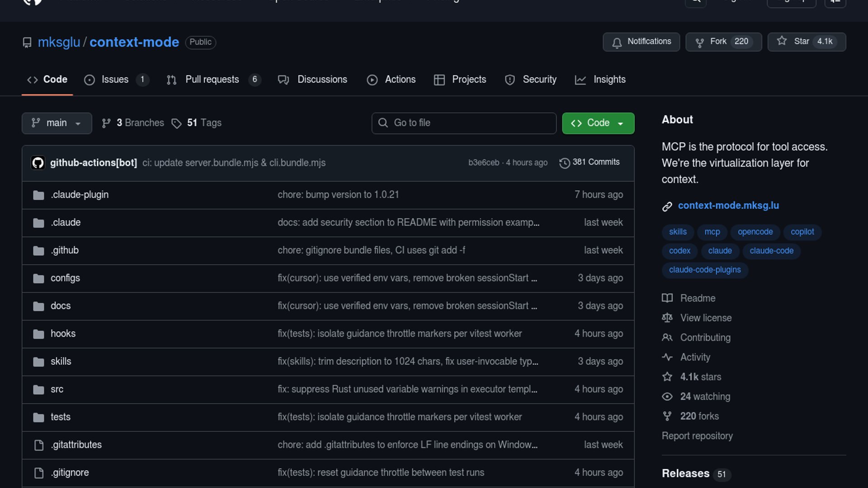Open the green Code dropdown
The width and height of the screenshot is (868, 488).
click(598, 123)
